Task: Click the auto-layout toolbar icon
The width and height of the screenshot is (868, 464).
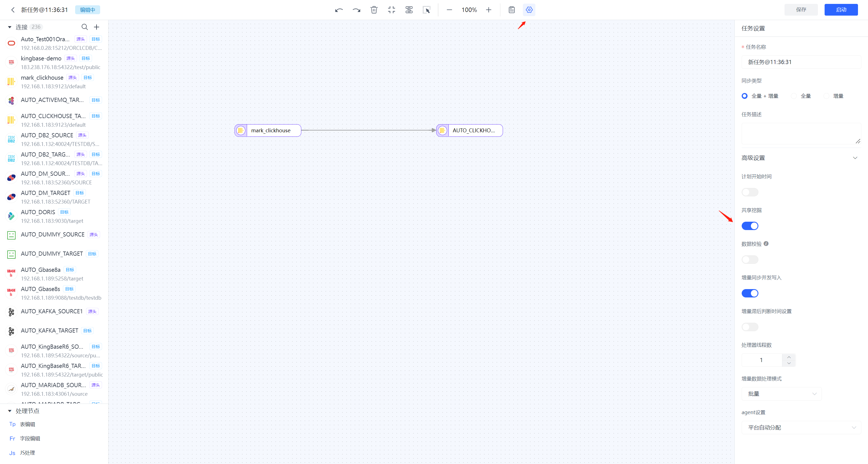Action: 409,10
